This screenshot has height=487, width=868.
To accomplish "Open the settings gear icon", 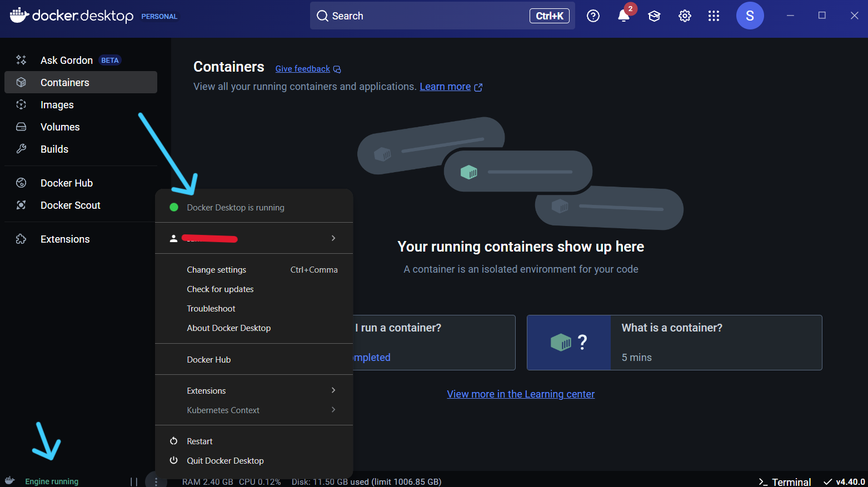I will click(x=685, y=16).
